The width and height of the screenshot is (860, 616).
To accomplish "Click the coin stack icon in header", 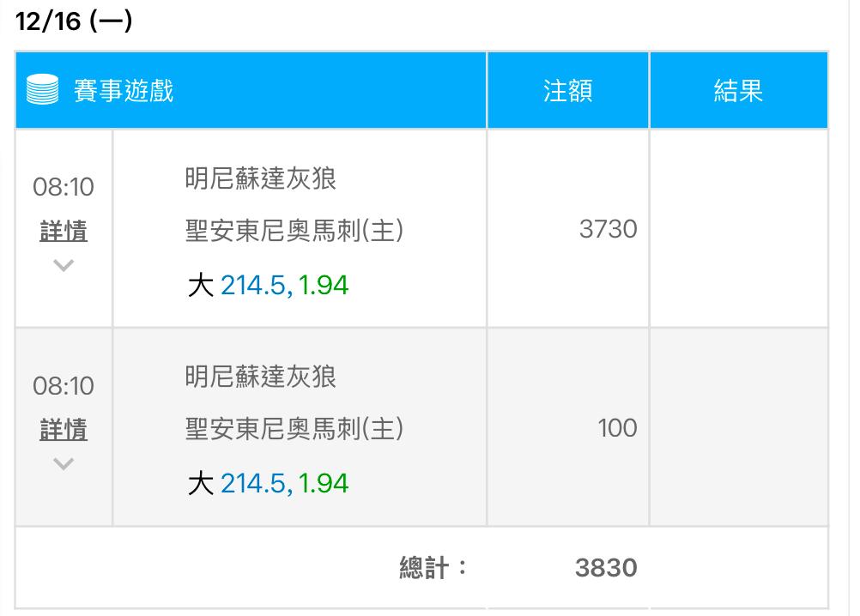I will [x=43, y=90].
